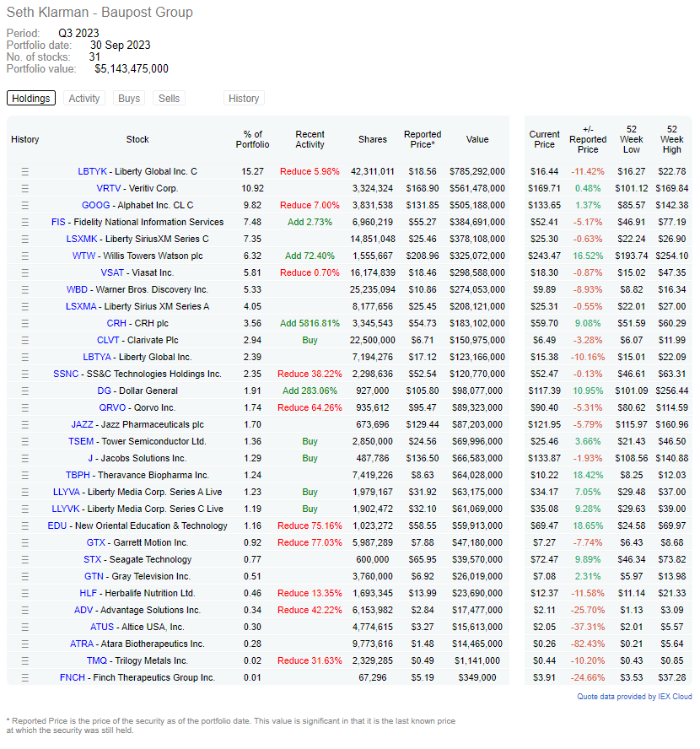Open history icon for QRVO row

coord(24,408)
